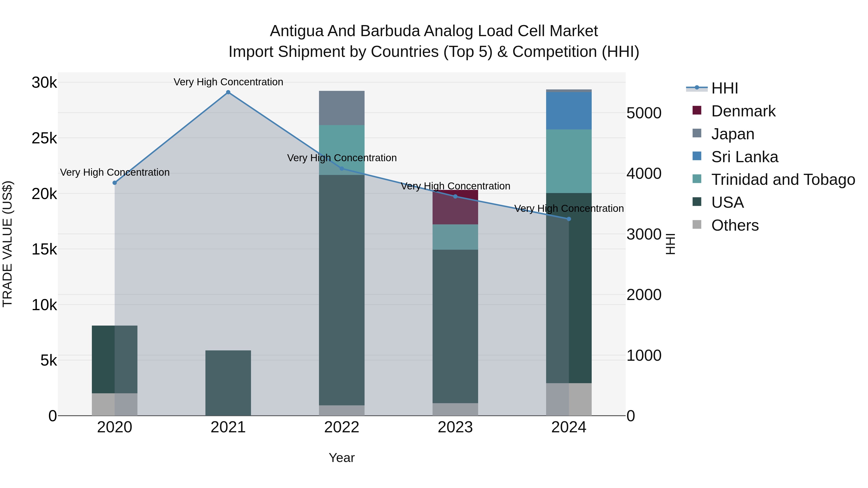
Task: Click the Denmark segment of 2023 bar
Action: tap(455, 207)
